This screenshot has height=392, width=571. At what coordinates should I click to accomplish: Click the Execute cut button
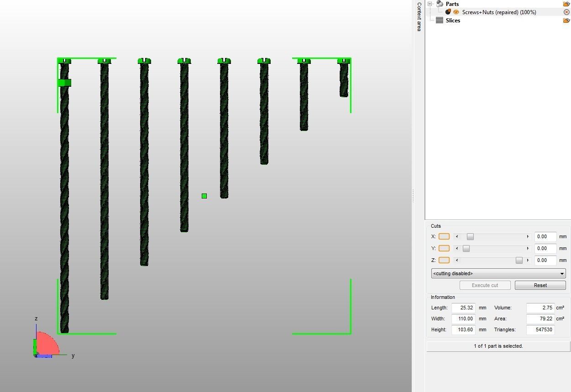485,285
